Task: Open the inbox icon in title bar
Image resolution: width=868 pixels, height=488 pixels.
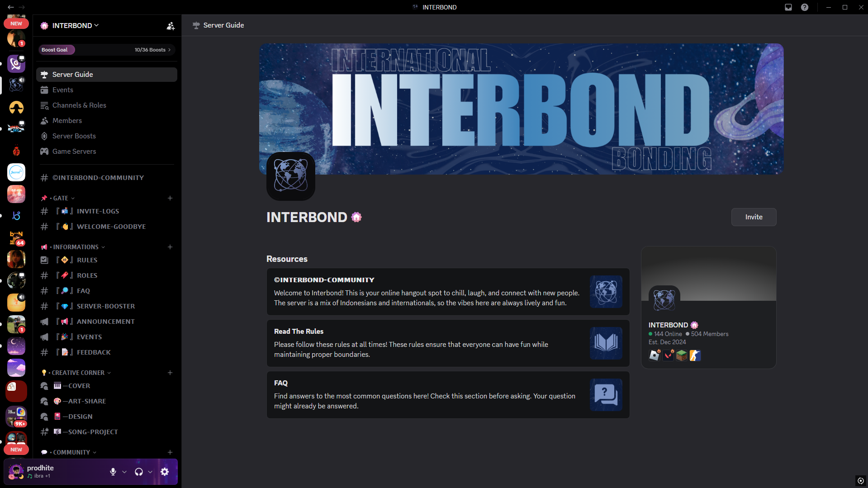Action: [x=788, y=7]
